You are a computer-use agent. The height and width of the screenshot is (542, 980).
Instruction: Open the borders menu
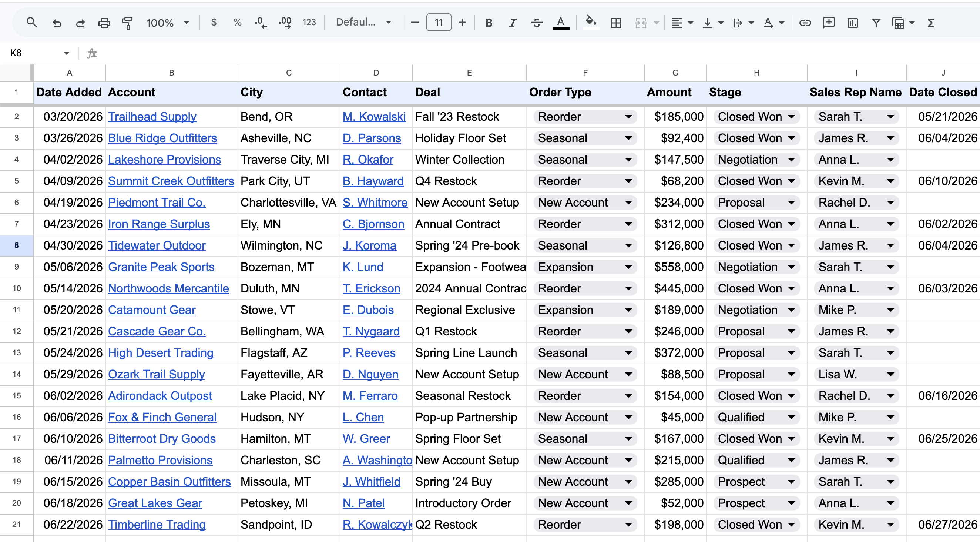pyautogui.click(x=616, y=23)
